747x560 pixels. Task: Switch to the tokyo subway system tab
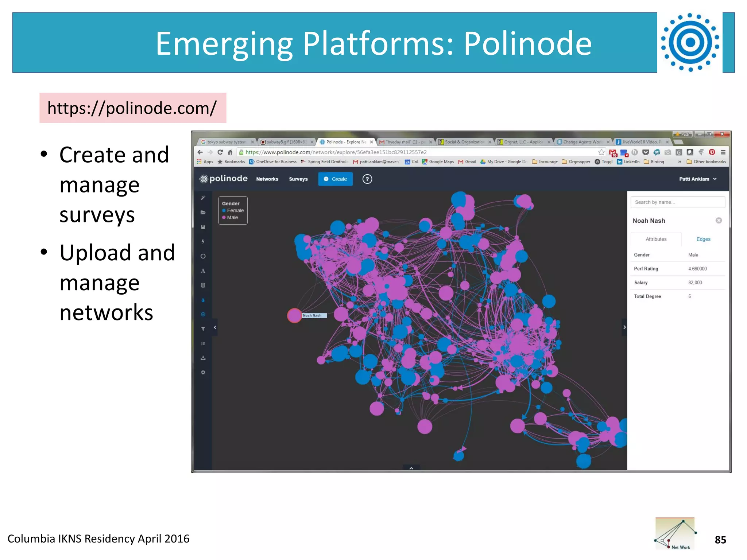pyautogui.click(x=226, y=142)
